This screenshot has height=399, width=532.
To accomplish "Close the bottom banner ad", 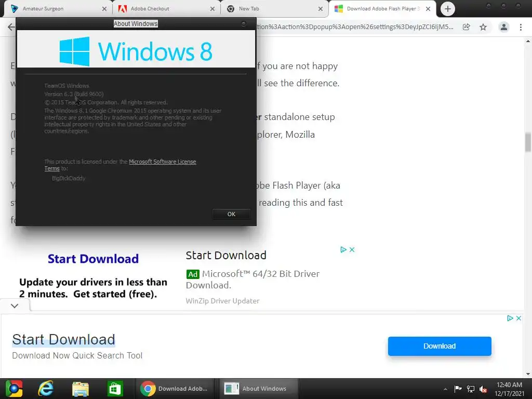I will (x=519, y=318).
